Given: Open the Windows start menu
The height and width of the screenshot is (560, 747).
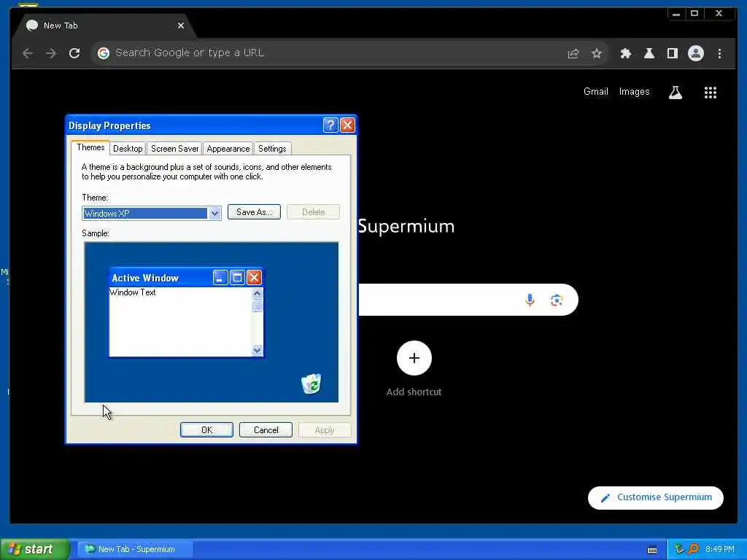Looking at the screenshot, I should click(x=34, y=549).
